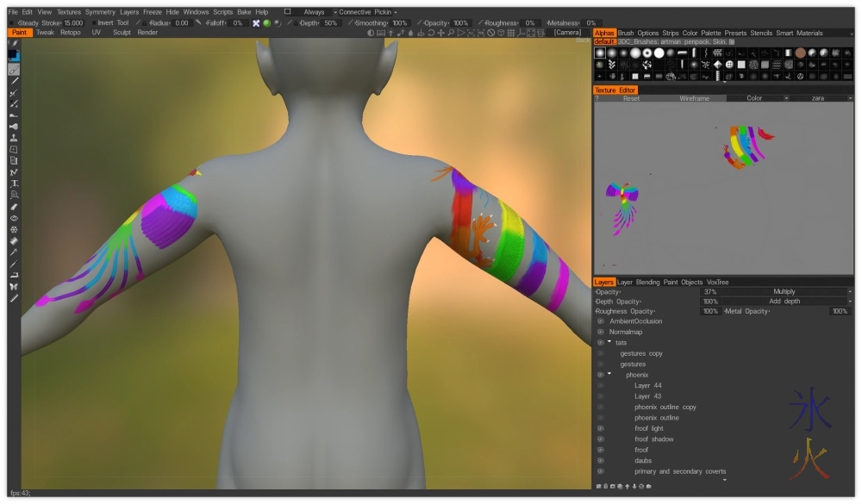
Task: Switch to the Sculpt room tab
Action: coord(122,33)
